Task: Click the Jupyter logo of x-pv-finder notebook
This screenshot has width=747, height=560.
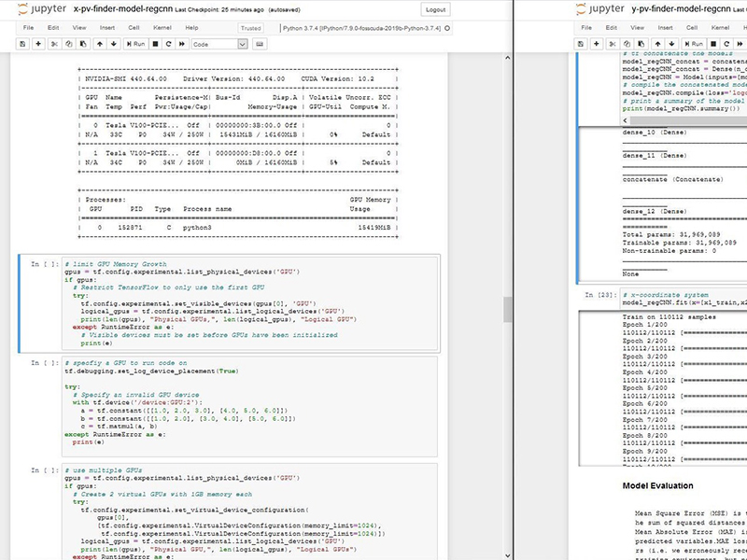Action: point(42,9)
